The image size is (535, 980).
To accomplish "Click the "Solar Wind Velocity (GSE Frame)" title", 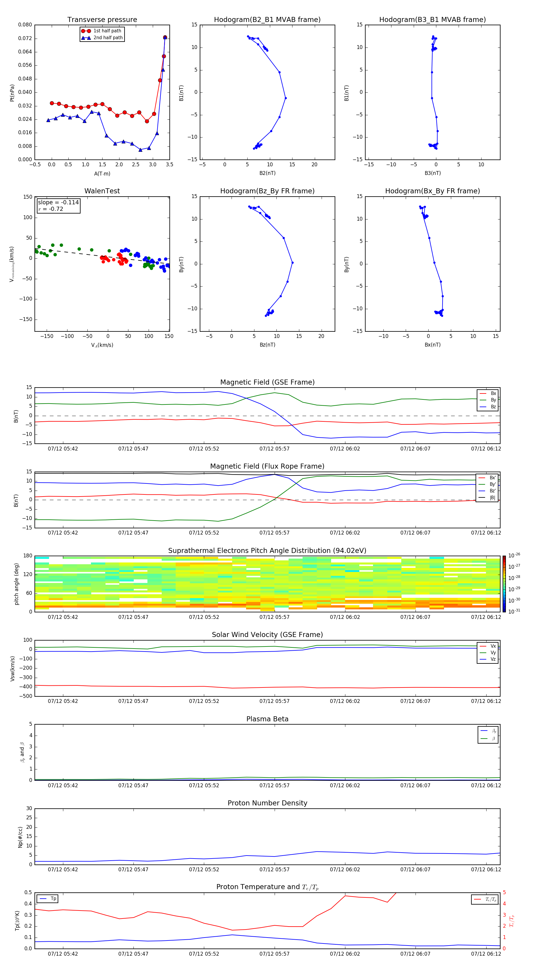I will 267,635.
